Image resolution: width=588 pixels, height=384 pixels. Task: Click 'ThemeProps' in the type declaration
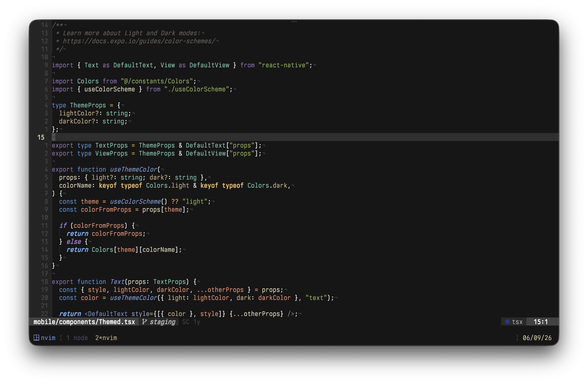[88, 105]
